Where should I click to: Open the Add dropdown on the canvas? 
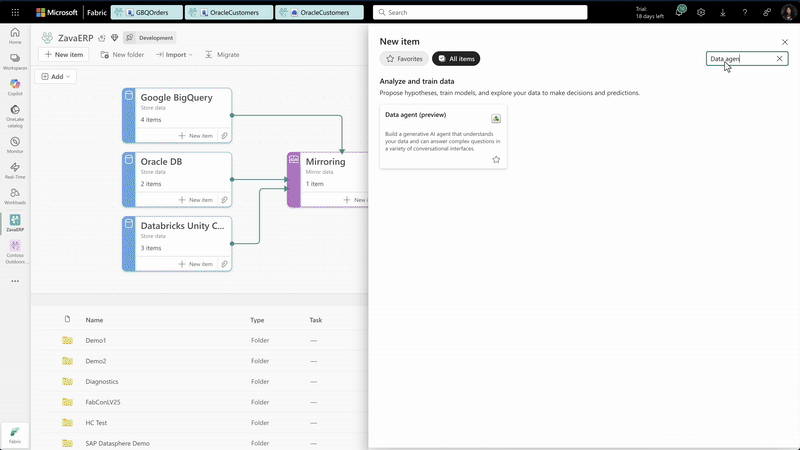pyautogui.click(x=55, y=76)
